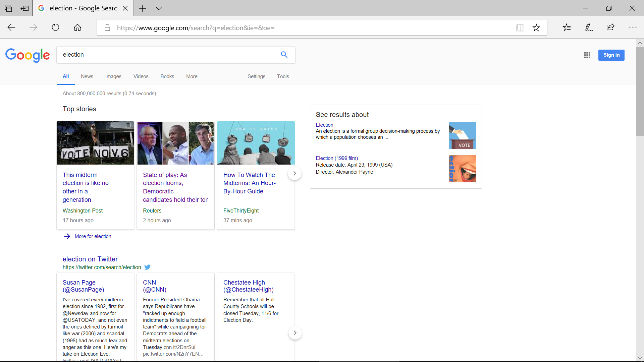Open the election on Twitter heading

point(90,259)
